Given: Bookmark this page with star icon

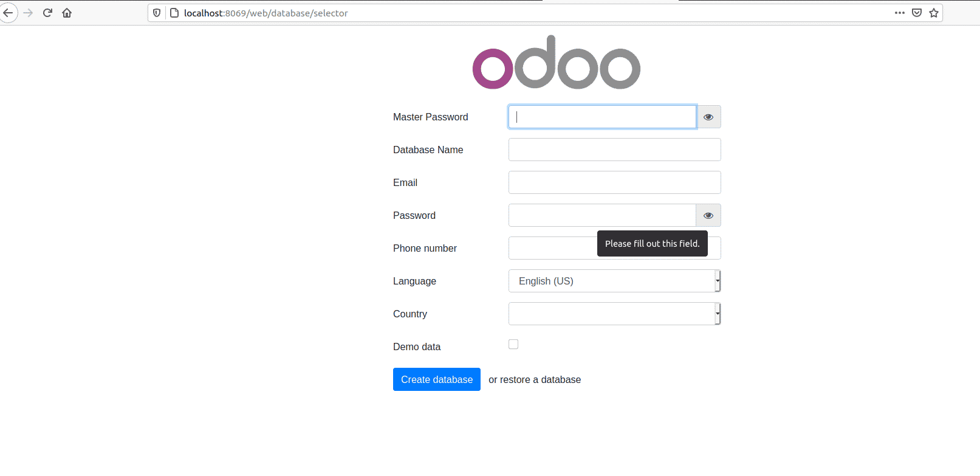Looking at the screenshot, I should tap(934, 13).
